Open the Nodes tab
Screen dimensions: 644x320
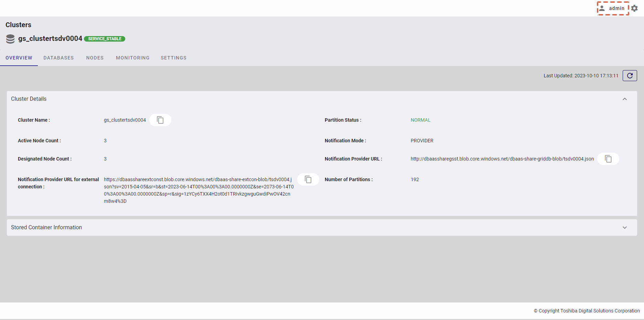[x=95, y=58]
